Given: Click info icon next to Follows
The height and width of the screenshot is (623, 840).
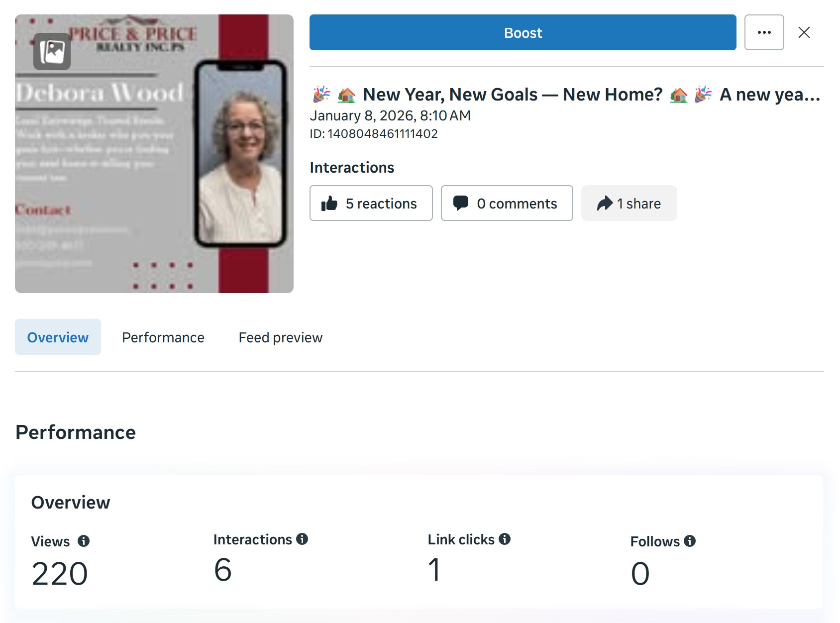Looking at the screenshot, I should 690,541.
